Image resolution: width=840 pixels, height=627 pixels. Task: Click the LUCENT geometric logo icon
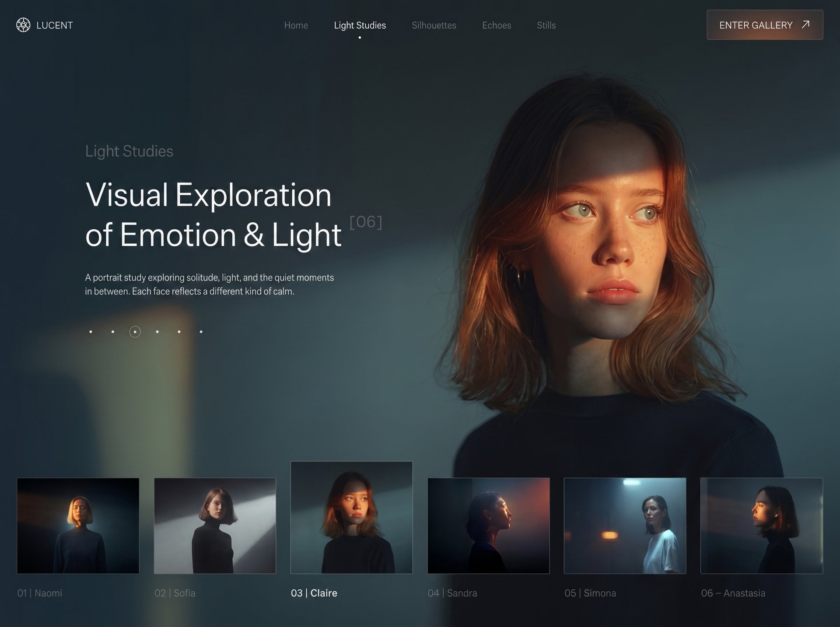pyautogui.click(x=23, y=25)
